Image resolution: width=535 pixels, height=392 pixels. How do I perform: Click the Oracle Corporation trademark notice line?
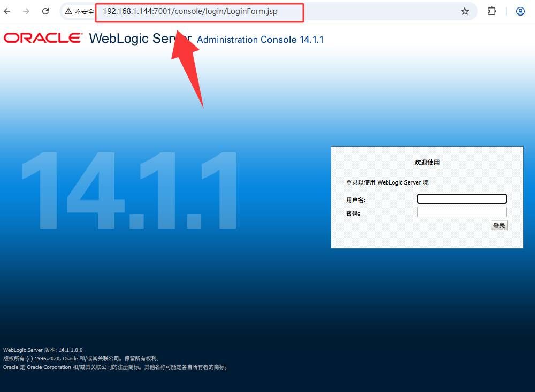tap(116, 367)
